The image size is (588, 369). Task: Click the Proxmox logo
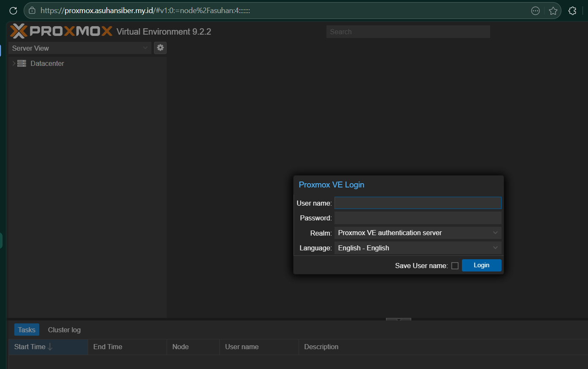click(x=61, y=31)
